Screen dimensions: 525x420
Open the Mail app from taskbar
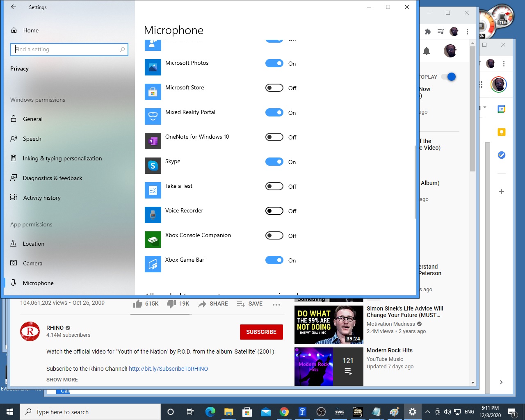pyautogui.click(x=266, y=412)
